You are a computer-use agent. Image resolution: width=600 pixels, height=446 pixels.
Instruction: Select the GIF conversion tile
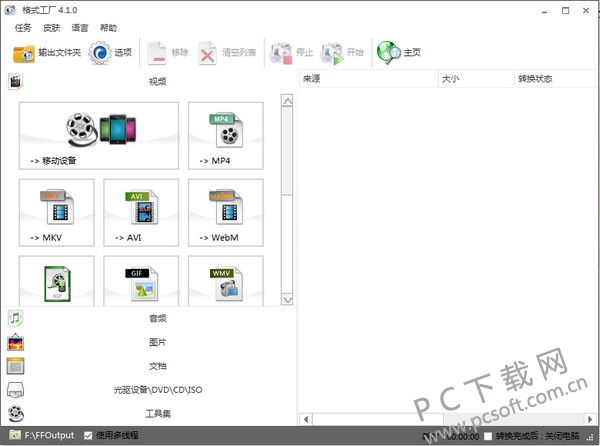[x=141, y=281]
